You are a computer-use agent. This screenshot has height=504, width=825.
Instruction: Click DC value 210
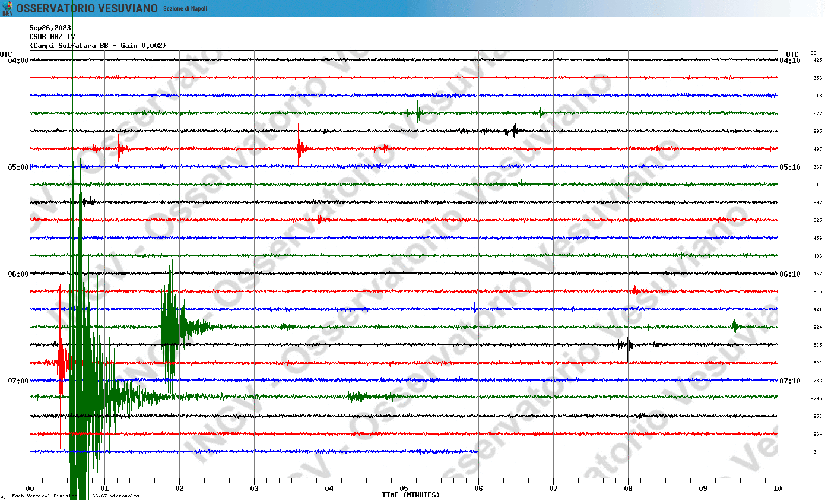click(x=818, y=185)
